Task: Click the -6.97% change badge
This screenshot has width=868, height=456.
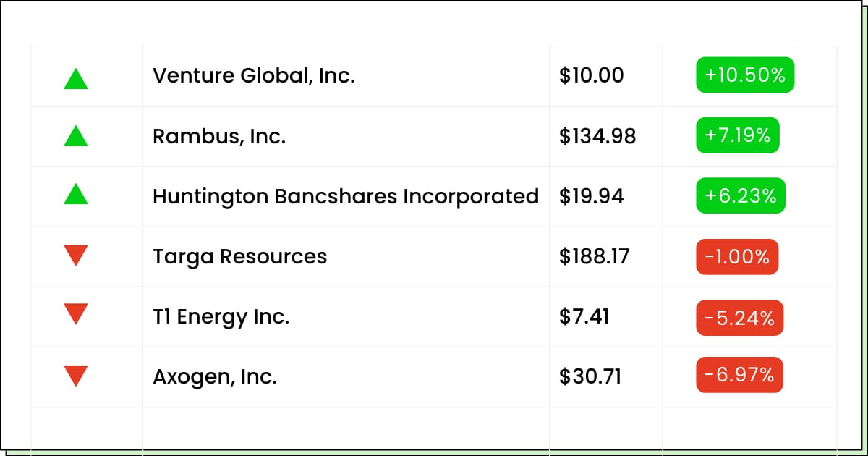Action: click(739, 375)
